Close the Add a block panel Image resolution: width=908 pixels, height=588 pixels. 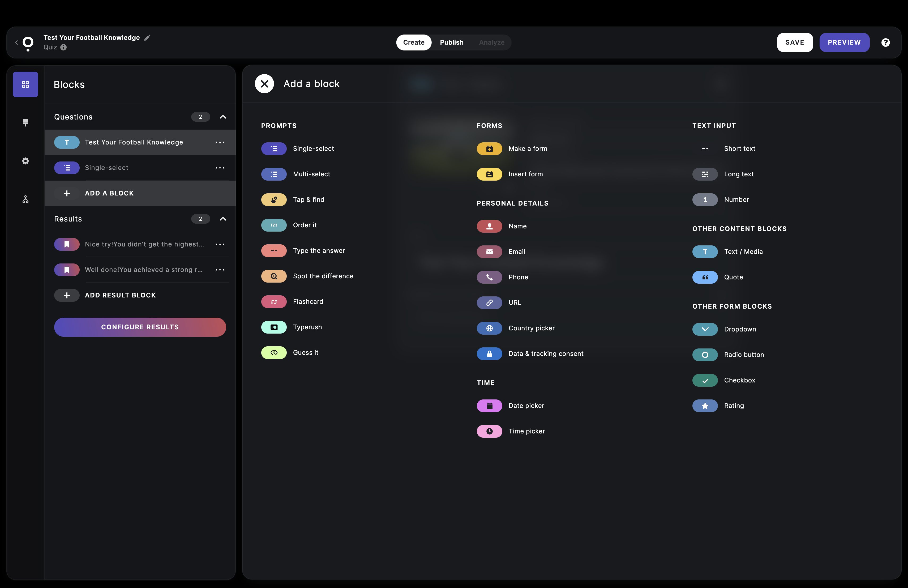click(264, 84)
